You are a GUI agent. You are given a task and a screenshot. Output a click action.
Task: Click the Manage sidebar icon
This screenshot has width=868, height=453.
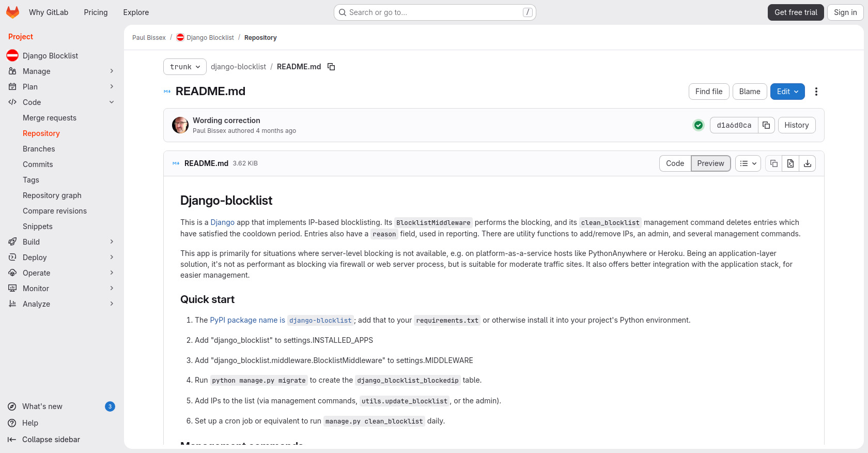click(12, 71)
